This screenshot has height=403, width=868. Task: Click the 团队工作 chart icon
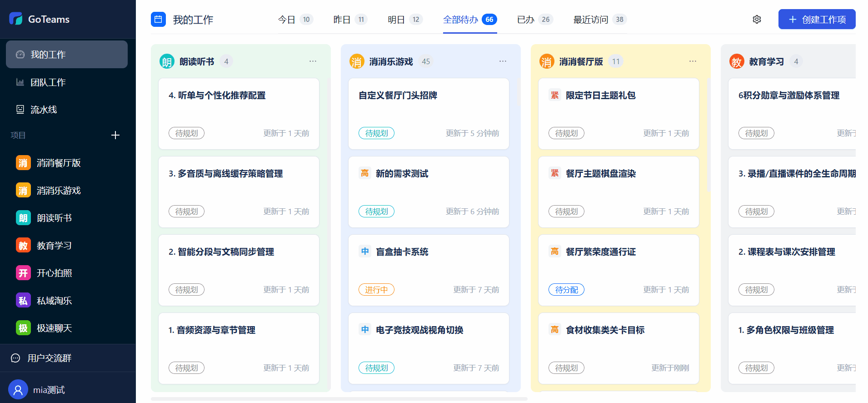[x=20, y=82]
